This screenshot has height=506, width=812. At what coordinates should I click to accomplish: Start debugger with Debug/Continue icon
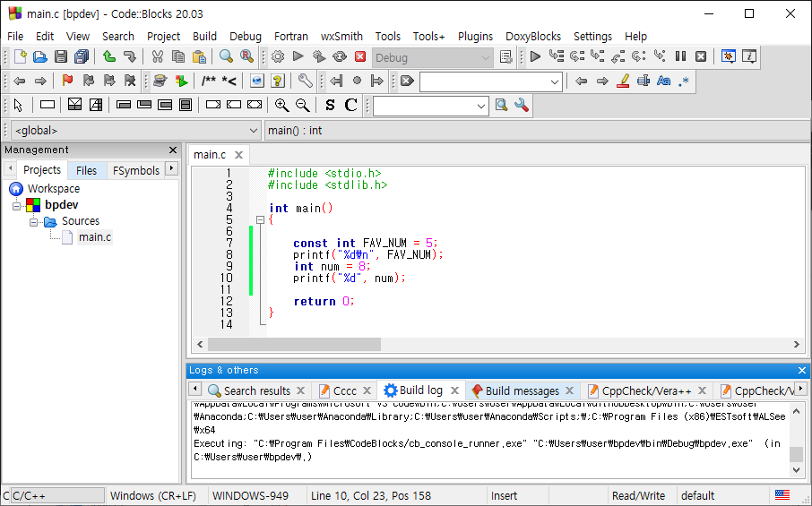(536, 56)
